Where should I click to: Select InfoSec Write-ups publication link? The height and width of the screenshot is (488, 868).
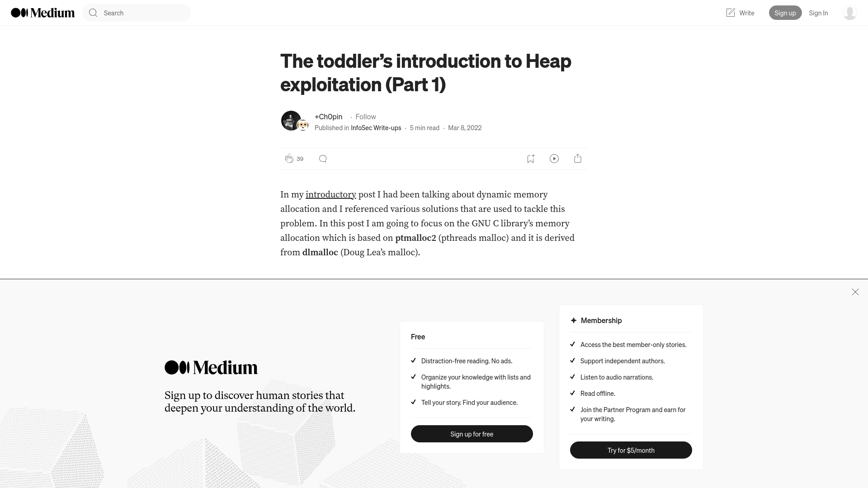[376, 127]
